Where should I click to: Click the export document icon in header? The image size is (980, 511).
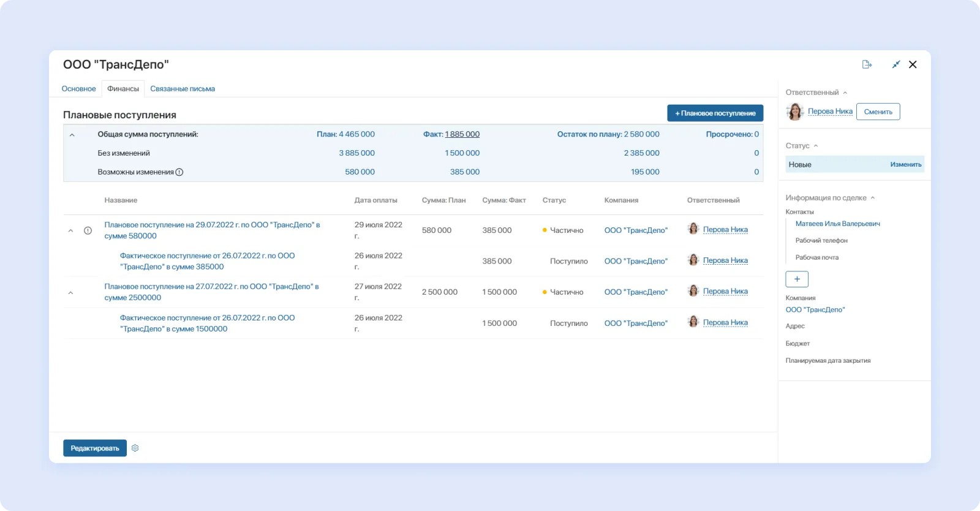point(867,64)
